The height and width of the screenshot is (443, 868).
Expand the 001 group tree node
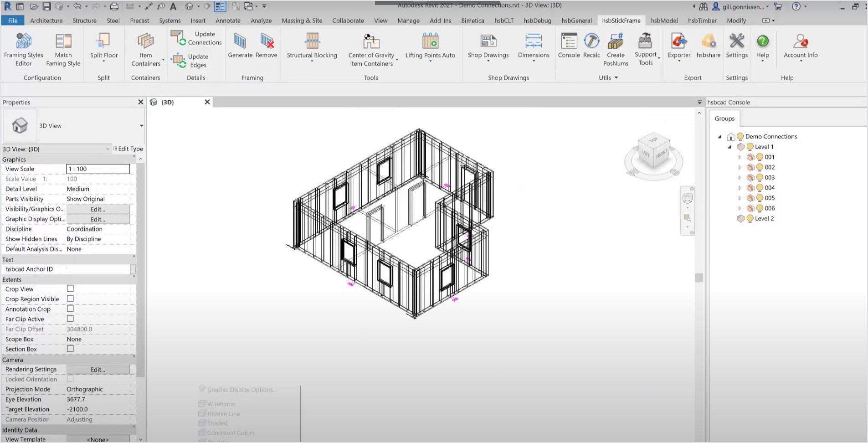point(740,157)
